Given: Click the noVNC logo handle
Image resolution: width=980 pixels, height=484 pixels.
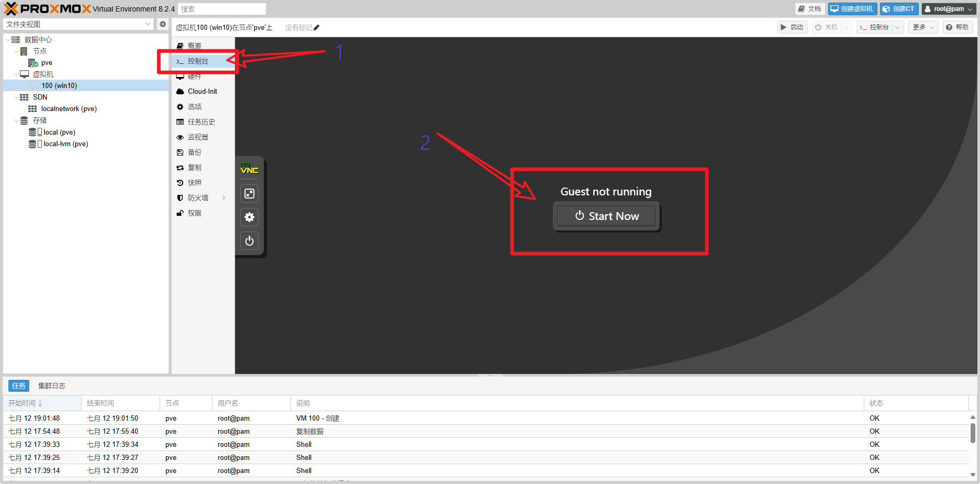Looking at the screenshot, I should click(x=249, y=169).
